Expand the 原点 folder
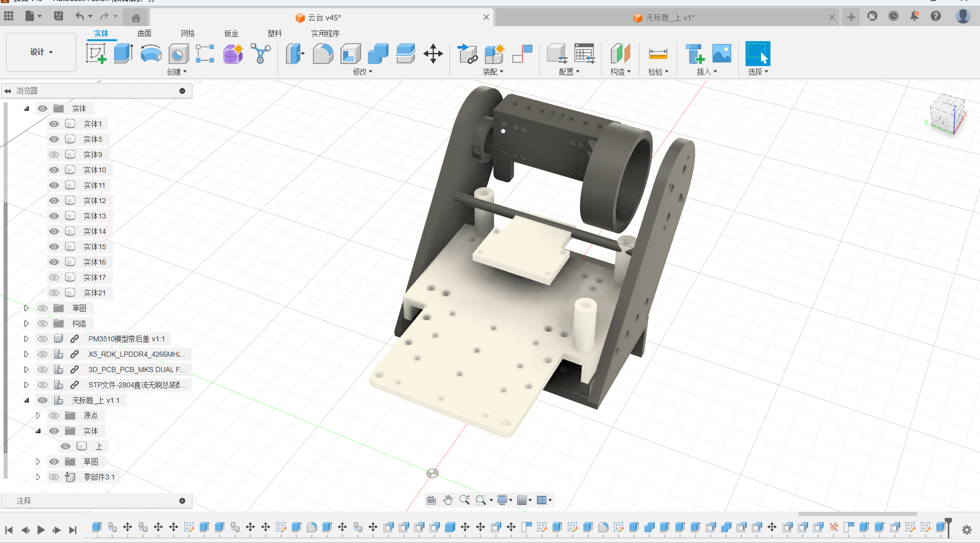980x543 pixels. pyautogui.click(x=38, y=416)
